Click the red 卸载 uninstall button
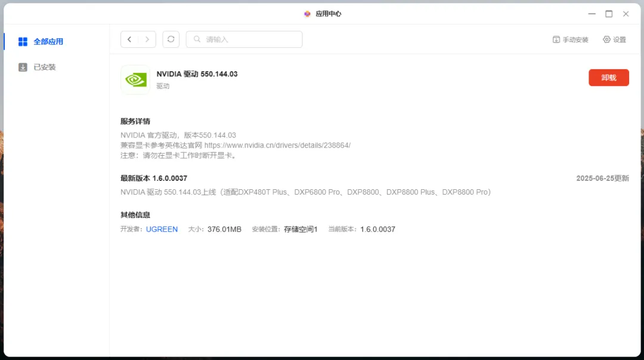644x360 pixels. point(609,78)
